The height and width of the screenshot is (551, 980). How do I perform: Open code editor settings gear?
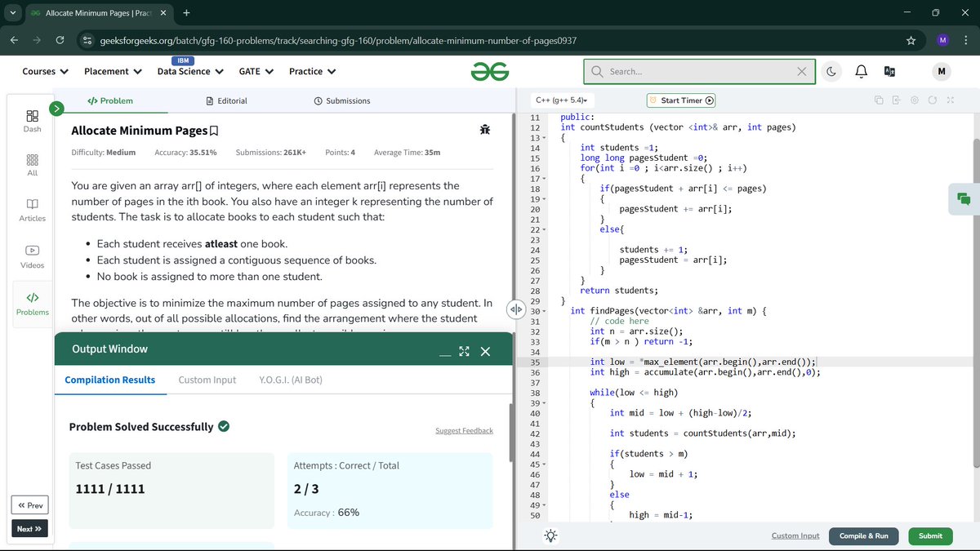pyautogui.click(x=915, y=100)
